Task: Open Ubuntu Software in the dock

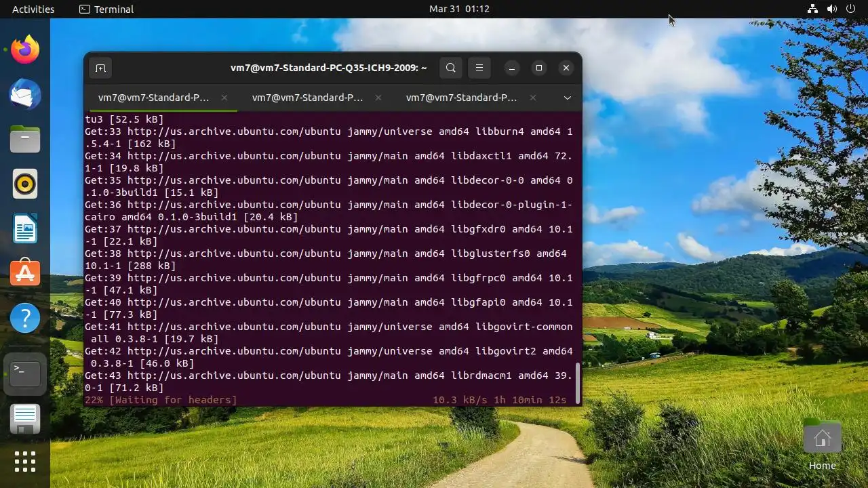Action: (25, 273)
